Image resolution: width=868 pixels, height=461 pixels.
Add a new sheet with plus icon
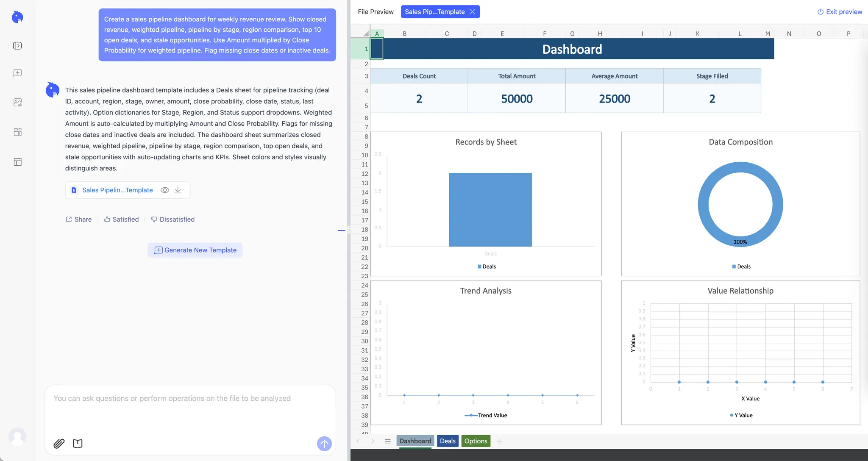click(x=499, y=441)
